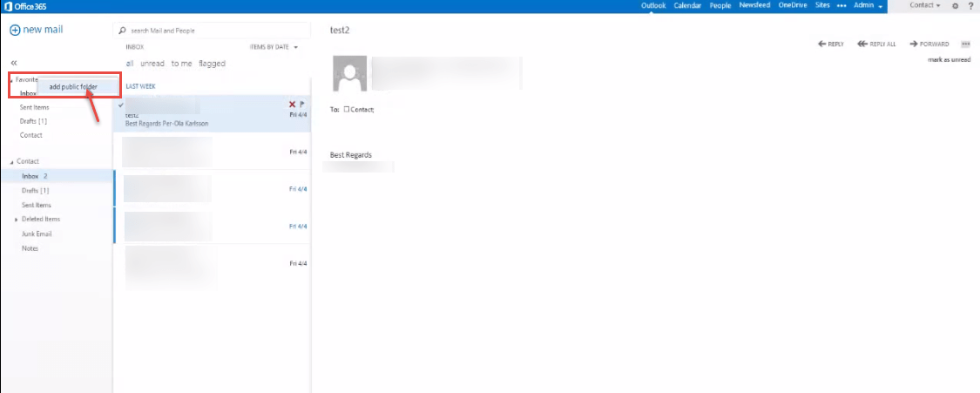Open the Junk Email folder
This screenshot has height=393, width=980.
(x=37, y=234)
